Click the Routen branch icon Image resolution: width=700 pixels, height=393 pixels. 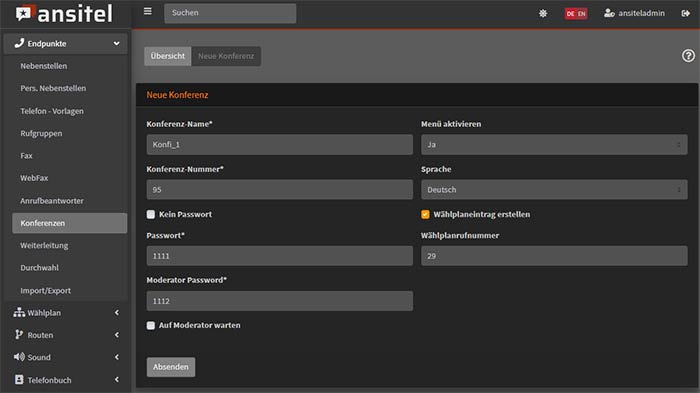coord(19,334)
